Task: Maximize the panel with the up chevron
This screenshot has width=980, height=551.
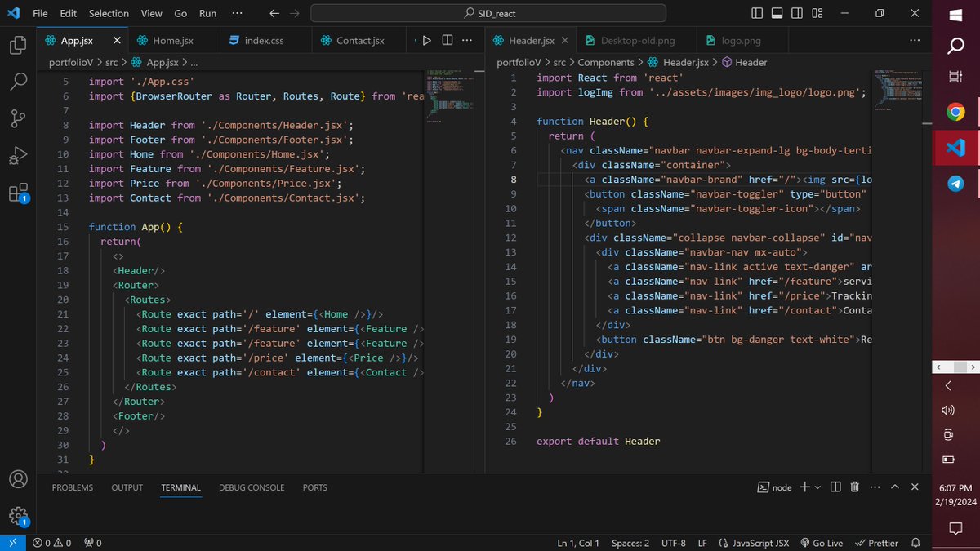Action: (894, 487)
